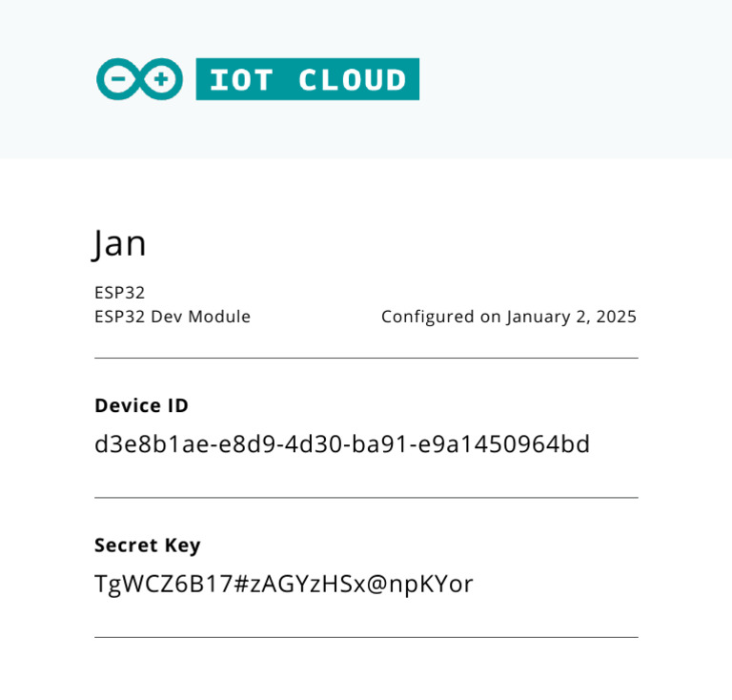
Task: Select the Secret Key value starting with TgWCZ6B17
Action: [x=283, y=584]
